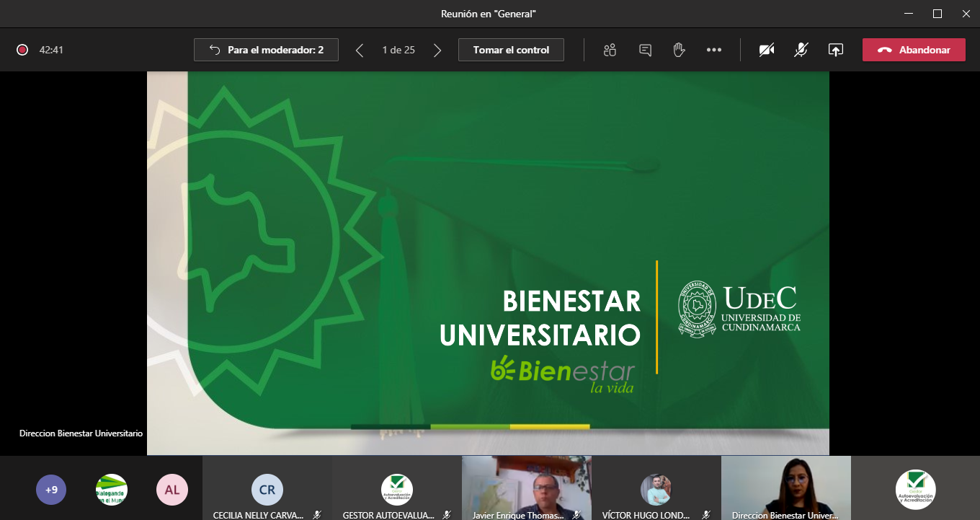Select the Gestor Autoevaluación participant tile
Viewport: 980px width, 520px height.
[397, 488]
